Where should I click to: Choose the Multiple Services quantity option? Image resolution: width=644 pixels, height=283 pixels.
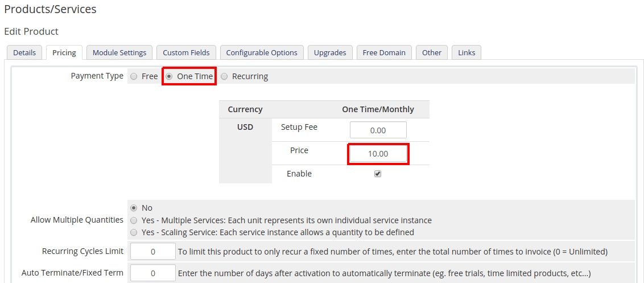[134, 220]
